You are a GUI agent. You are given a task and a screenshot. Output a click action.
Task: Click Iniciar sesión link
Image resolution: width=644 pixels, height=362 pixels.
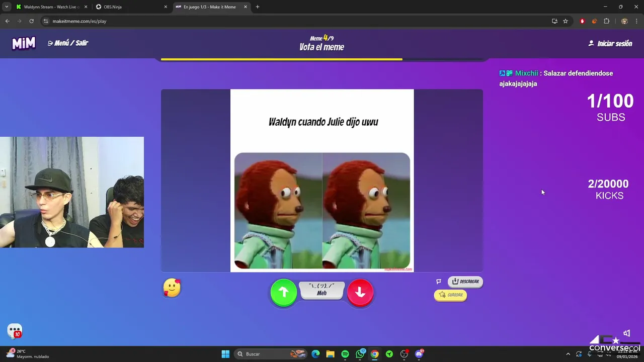[610, 44]
